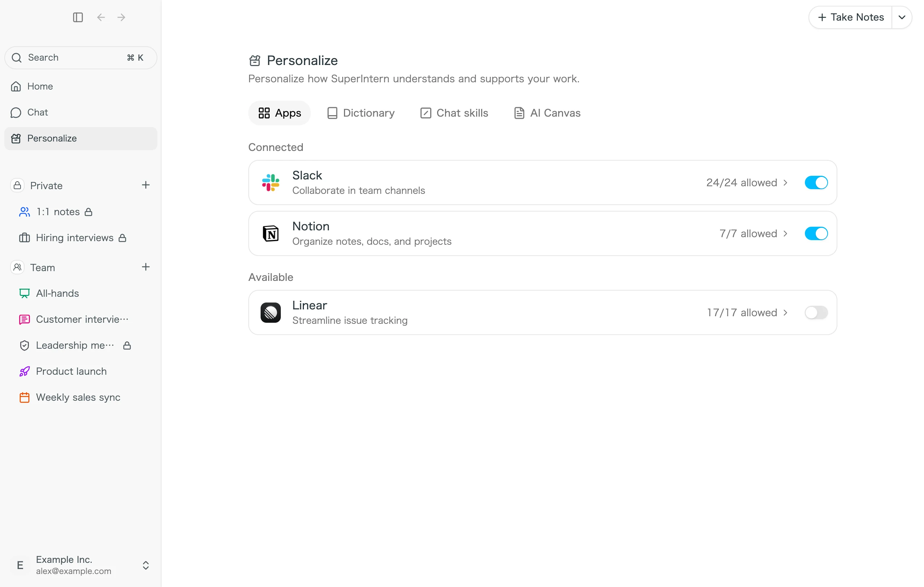Click the Slack app logo

(x=271, y=182)
